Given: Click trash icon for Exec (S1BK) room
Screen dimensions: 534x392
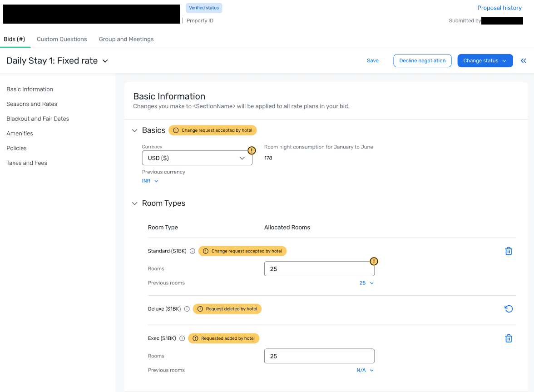Looking at the screenshot, I should (509, 338).
